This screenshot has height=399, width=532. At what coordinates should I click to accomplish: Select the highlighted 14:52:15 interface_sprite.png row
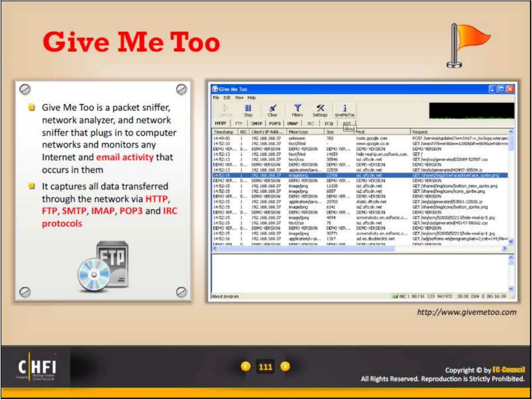pyautogui.click(x=360, y=175)
